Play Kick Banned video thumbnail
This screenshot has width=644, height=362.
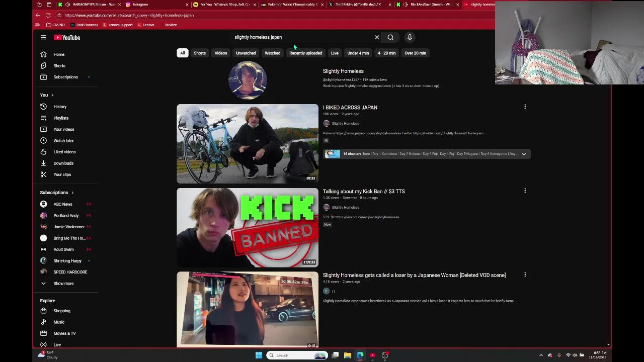tap(248, 228)
